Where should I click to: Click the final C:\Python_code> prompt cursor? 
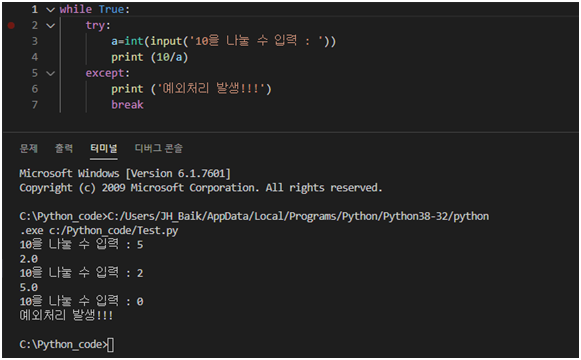pyautogui.click(x=111, y=344)
